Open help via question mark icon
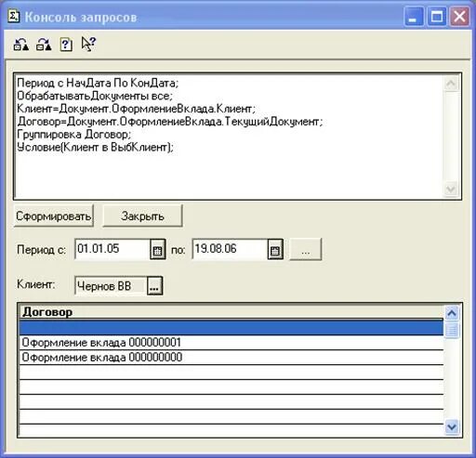 coord(66,45)
